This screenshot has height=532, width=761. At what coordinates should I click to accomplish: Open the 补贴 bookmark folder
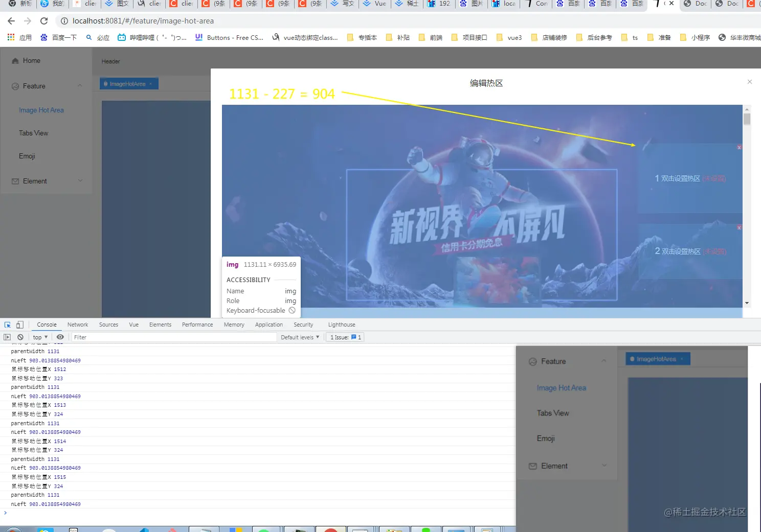[x=398, y=37]
